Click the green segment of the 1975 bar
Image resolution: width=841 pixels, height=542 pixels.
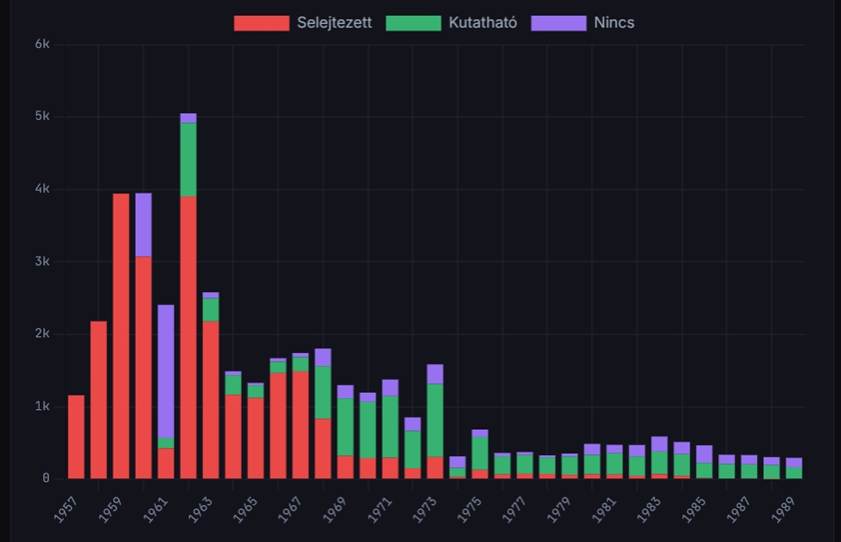480,453
